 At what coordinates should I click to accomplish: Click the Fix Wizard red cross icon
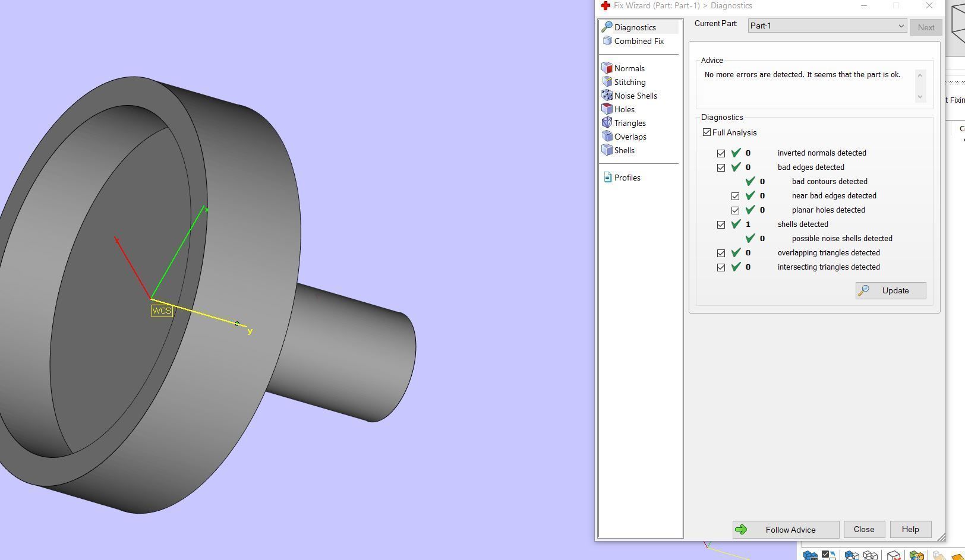pos(606,6)
